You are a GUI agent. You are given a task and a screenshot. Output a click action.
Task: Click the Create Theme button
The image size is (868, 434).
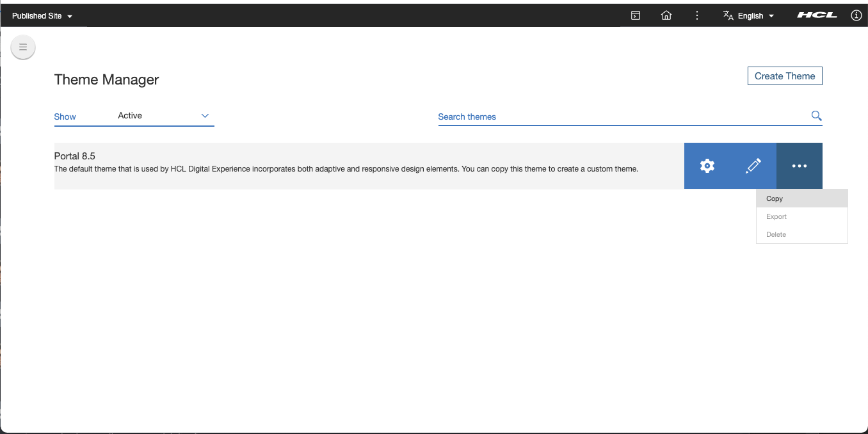click(785, 76)
